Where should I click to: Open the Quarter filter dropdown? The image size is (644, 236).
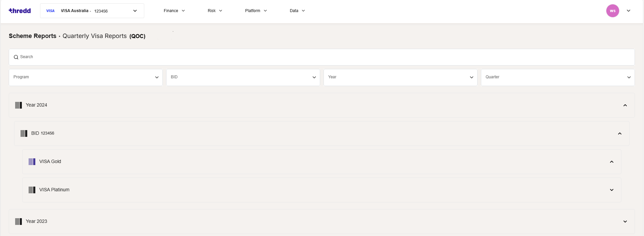click(x=558, y=77)
